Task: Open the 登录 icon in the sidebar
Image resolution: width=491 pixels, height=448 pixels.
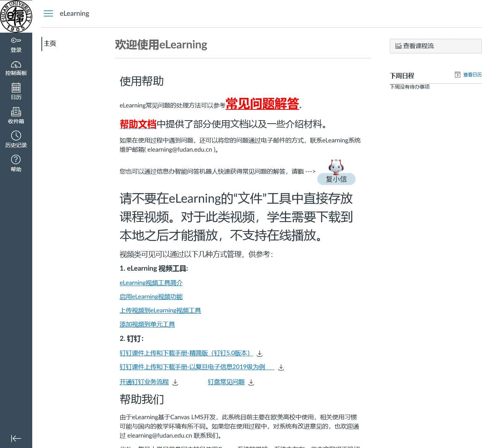Action: click(16, 44)
